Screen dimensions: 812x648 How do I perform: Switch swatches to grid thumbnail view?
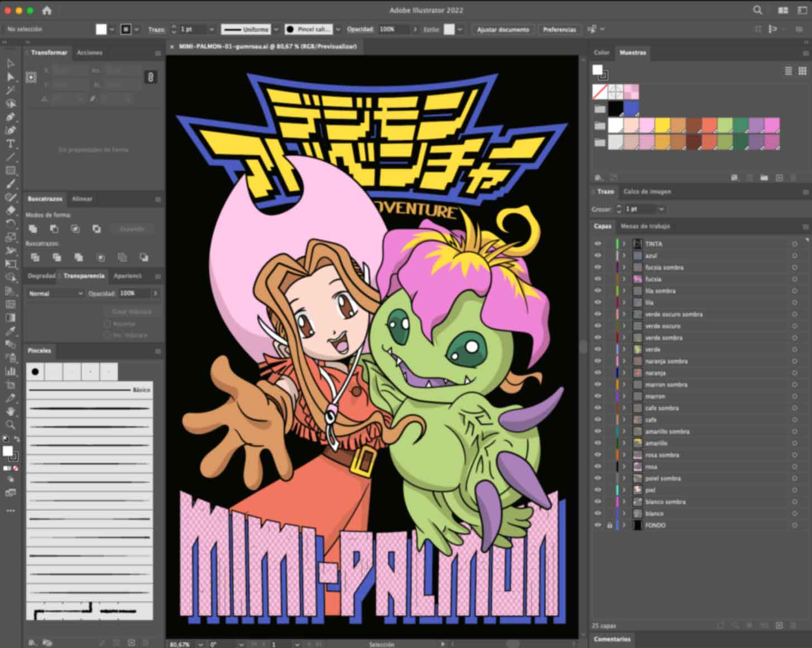pyautogui.click(x=802, y=71)
